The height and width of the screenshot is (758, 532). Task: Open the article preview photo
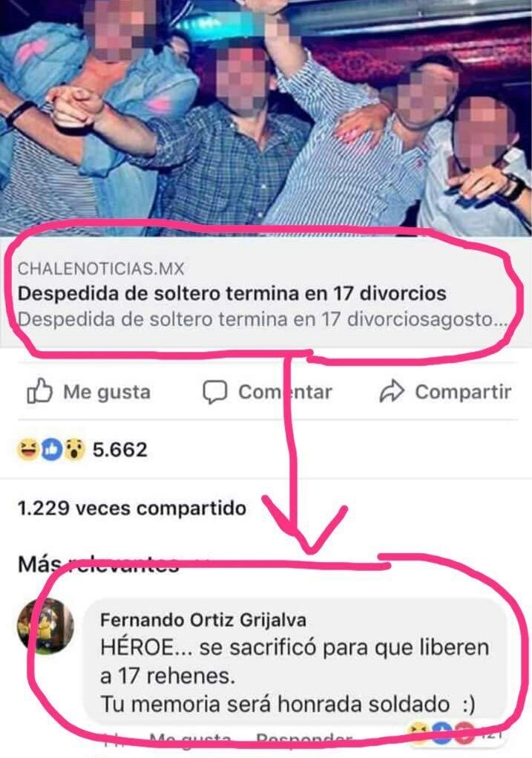tap(266, 118)
